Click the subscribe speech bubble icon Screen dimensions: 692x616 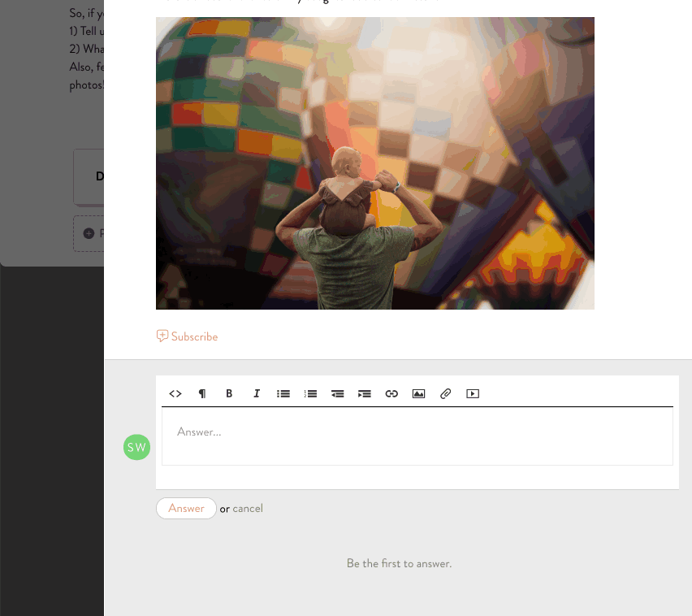(162, 336)
